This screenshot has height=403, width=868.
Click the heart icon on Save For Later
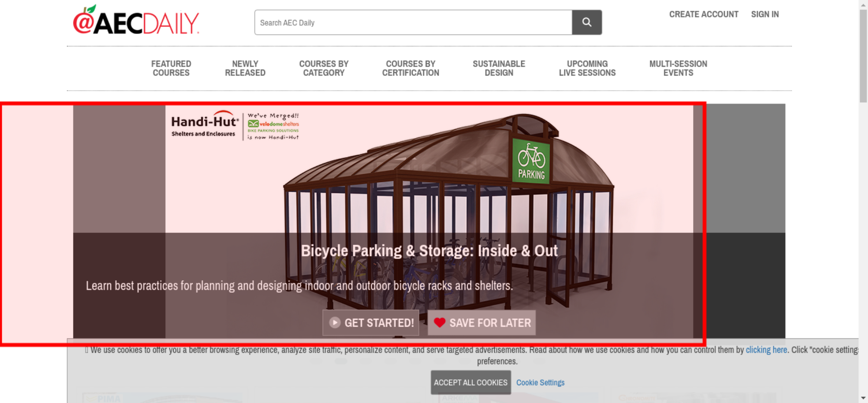click(439, 322)
